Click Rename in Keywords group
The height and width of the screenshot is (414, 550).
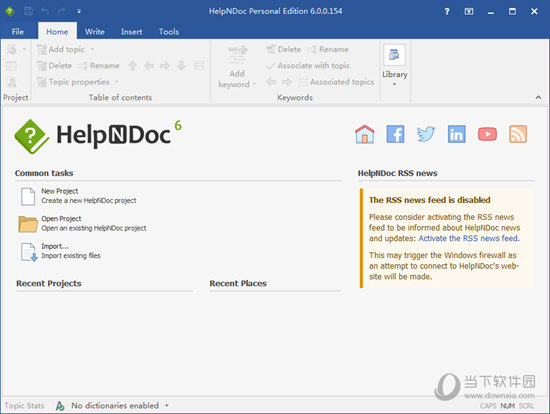coord(328,49)
